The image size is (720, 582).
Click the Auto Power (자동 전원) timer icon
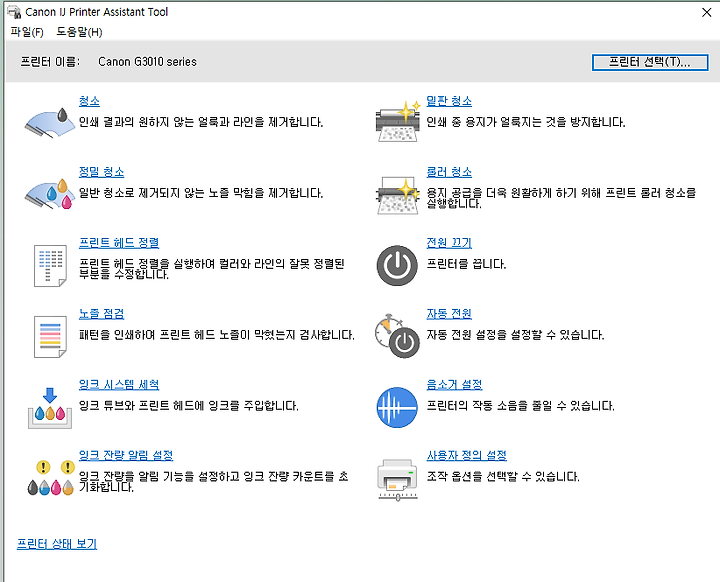click(397, 336)
